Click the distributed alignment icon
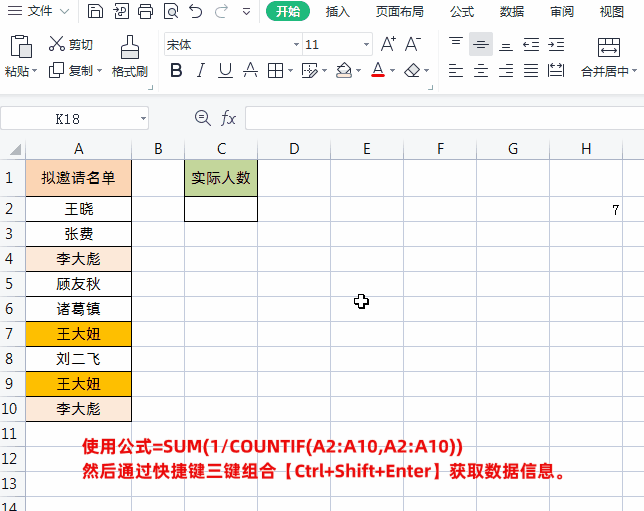The width and height of the screenshot is (644, 511). point(556,71)
